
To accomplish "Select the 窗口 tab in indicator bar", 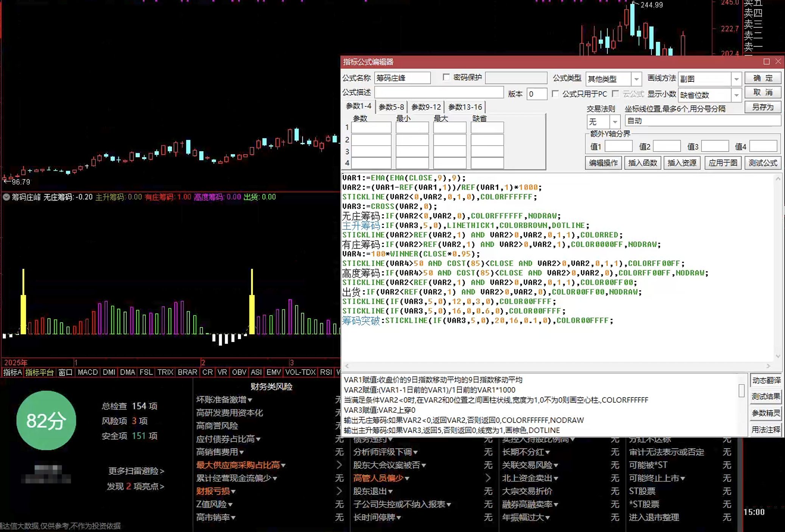I will click(x=65, y=372).
